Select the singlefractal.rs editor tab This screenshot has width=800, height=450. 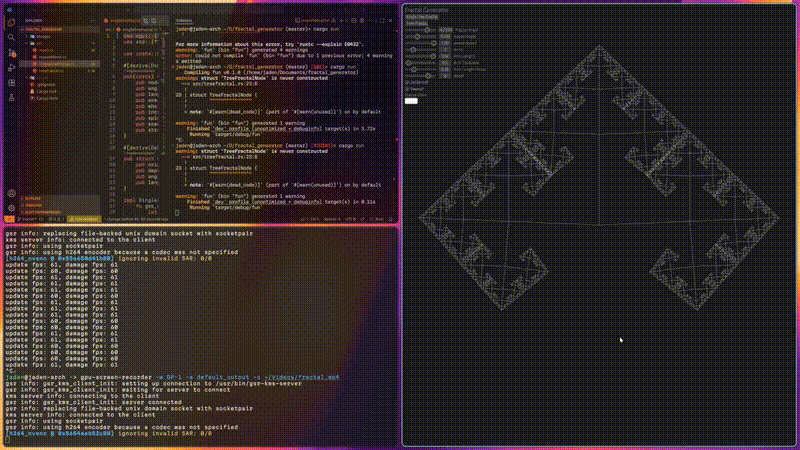[x=122, y=21]
